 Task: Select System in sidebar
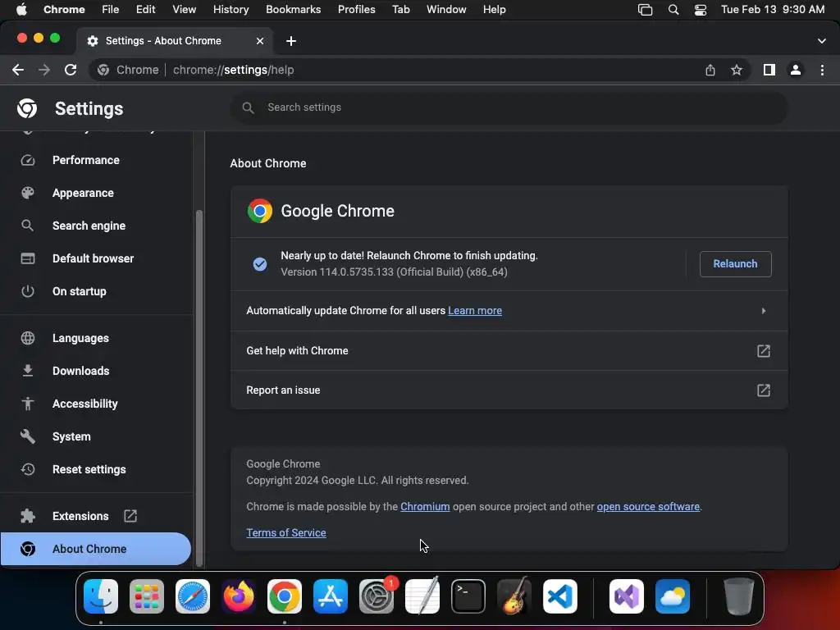(71, 436)
